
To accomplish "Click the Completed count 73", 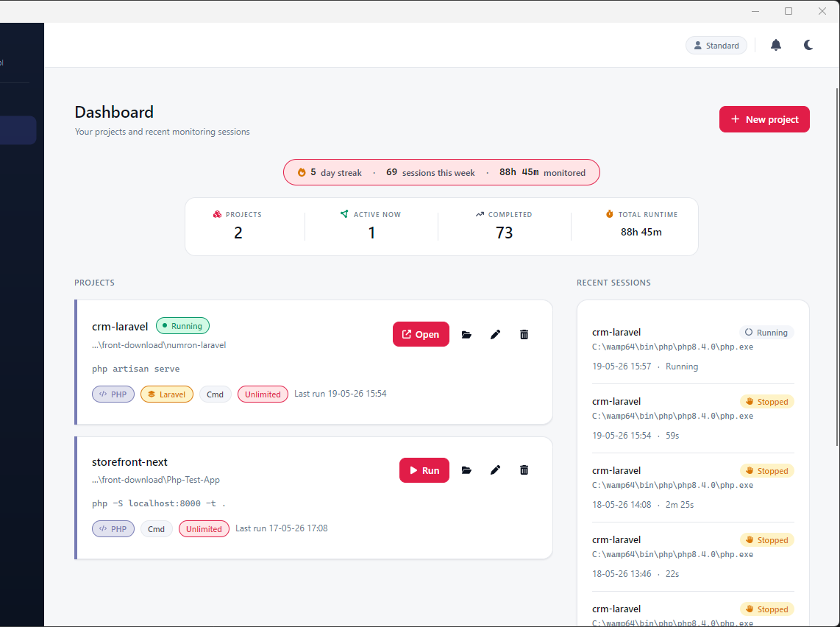I will (504, 233).
